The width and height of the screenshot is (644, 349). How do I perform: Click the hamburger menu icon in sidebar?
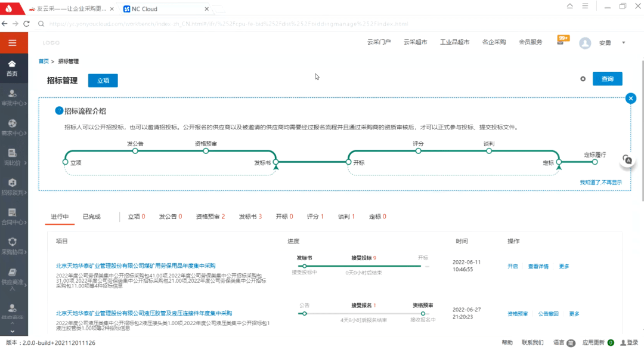point(12,43)
